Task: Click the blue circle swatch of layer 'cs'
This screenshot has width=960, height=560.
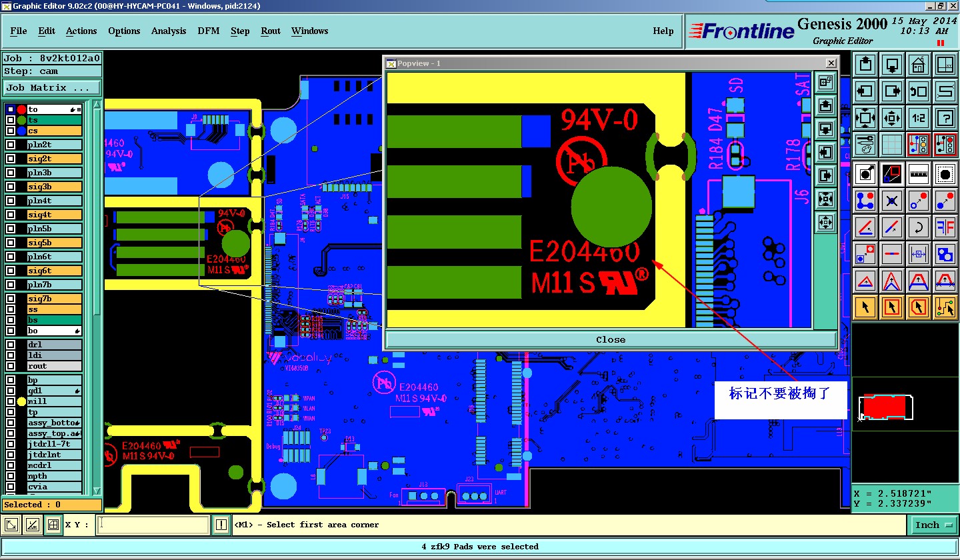Action: pyautogui.click(x=21, y=131)
